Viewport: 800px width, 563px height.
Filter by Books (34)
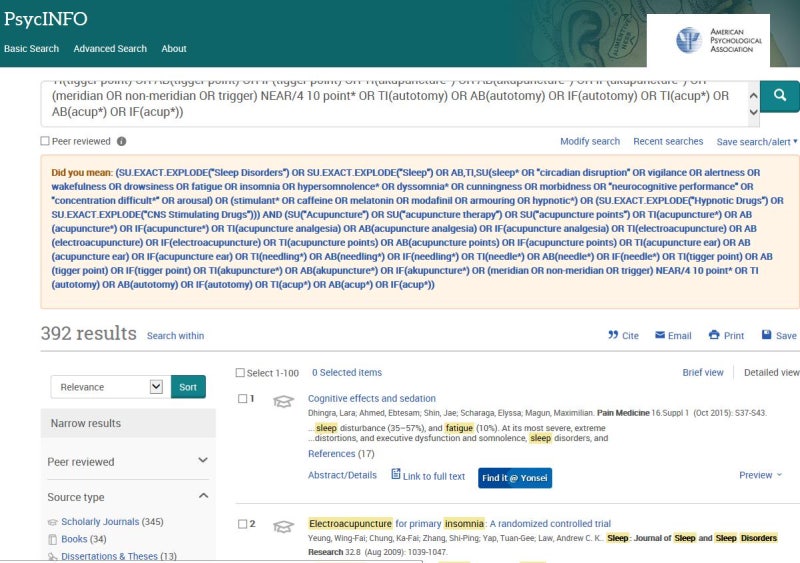pyautogui.click(x=84, y=539)
